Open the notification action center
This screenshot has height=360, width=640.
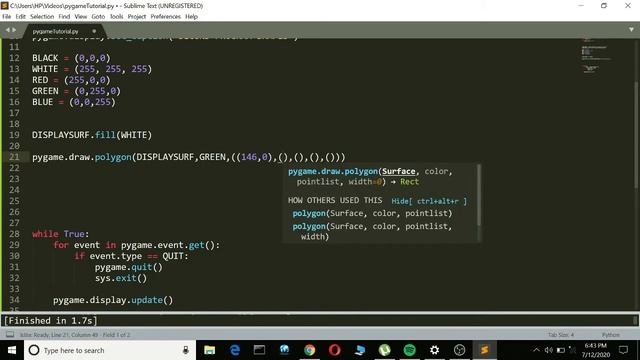[623, 350]
